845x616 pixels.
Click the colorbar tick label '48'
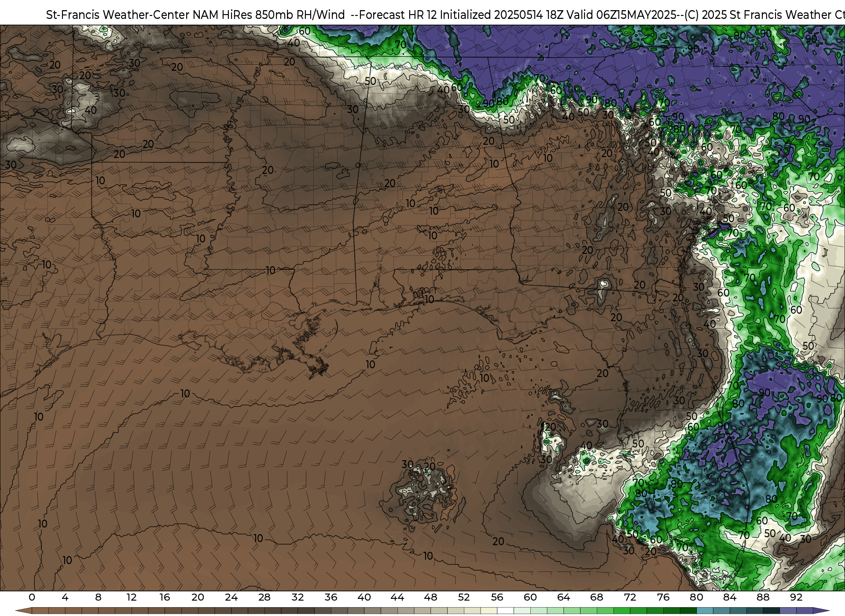pyautogui.click(x=431, y=597)
